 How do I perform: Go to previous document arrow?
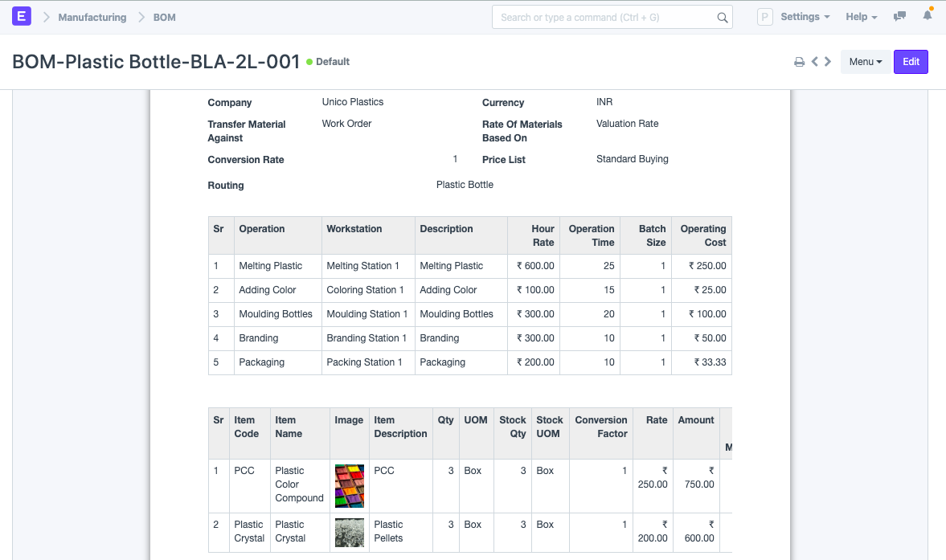coord(814,62)
